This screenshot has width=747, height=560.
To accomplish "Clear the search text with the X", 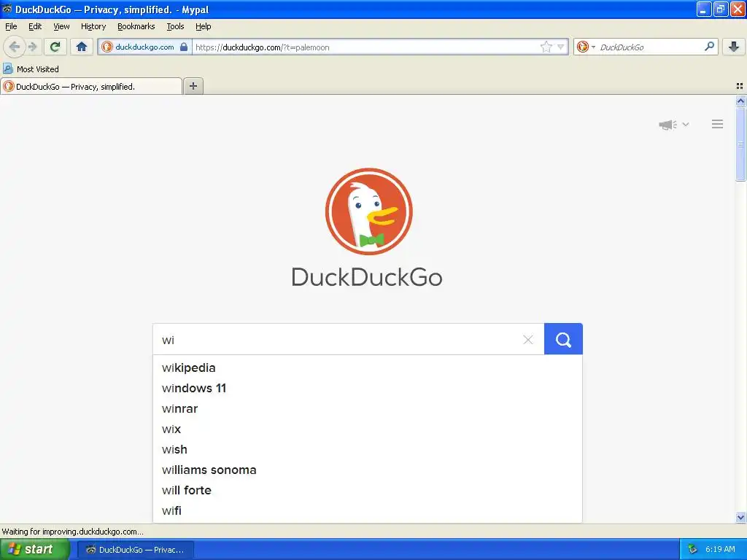I will (x=528, y=340).
